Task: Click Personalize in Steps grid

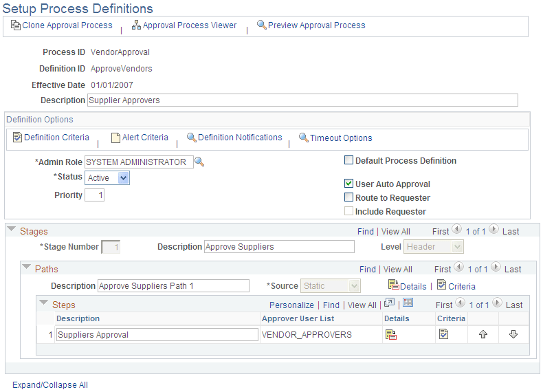Action: click(x=291, y=305)
